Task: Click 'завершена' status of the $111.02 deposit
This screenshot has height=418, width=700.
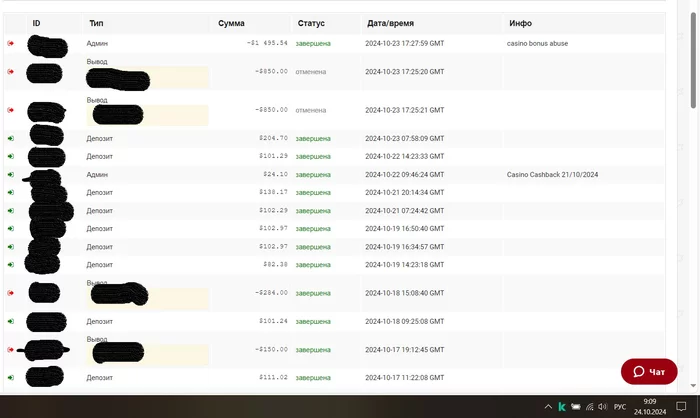Action: (x=313, y=378)
